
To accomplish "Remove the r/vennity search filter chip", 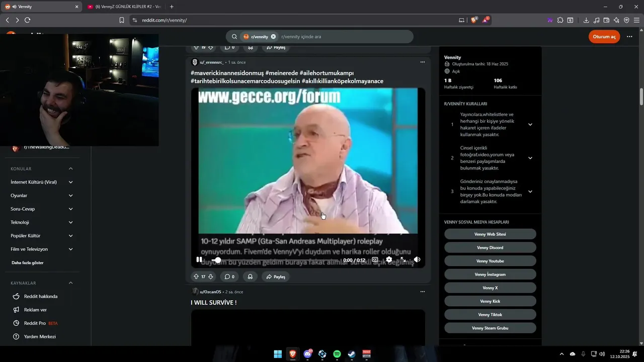I will click(x=273, y=37).
